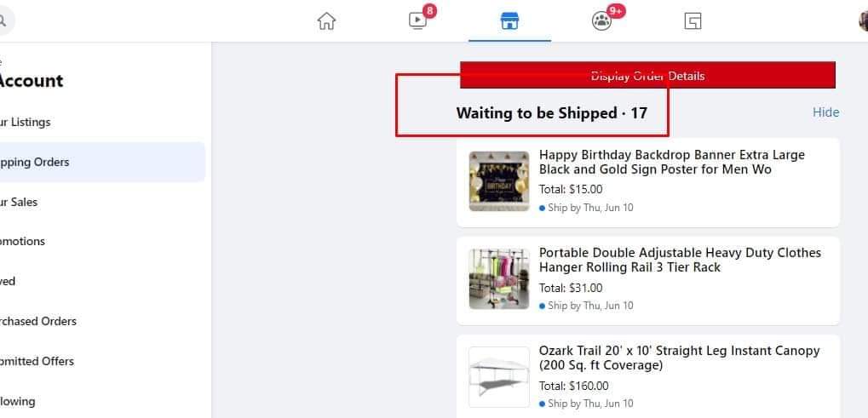This screenshot has height=418, width=868.
Task: Open Your Sales in the sidebar
Action: point(19,202)
